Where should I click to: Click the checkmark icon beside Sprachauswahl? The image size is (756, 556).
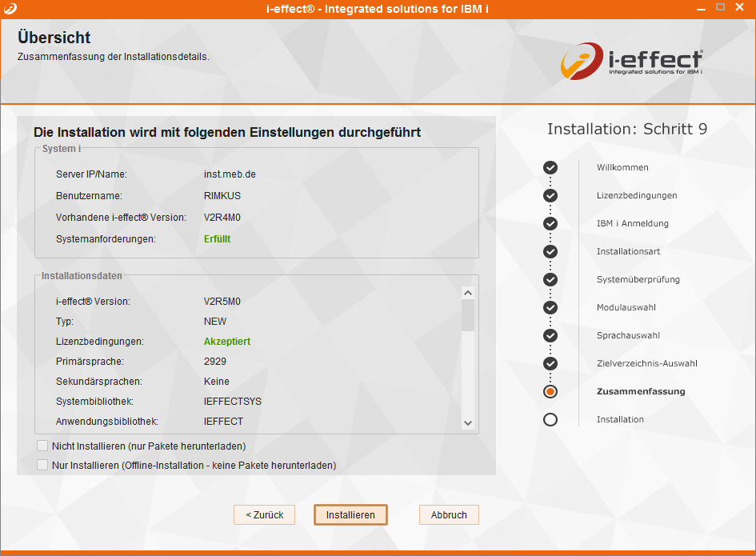coord(550,335)
